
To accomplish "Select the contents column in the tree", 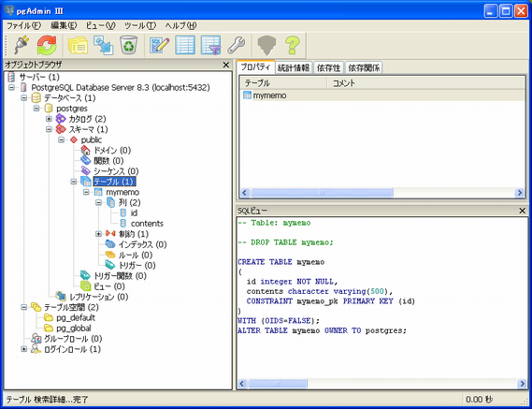I will point(147,224).
